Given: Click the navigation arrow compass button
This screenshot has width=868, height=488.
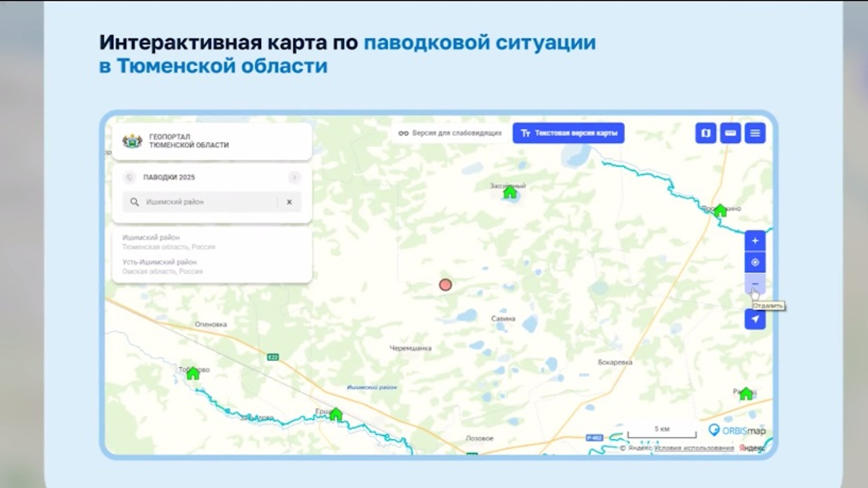Looking at the screenshot, I should [x=755, y=319].
